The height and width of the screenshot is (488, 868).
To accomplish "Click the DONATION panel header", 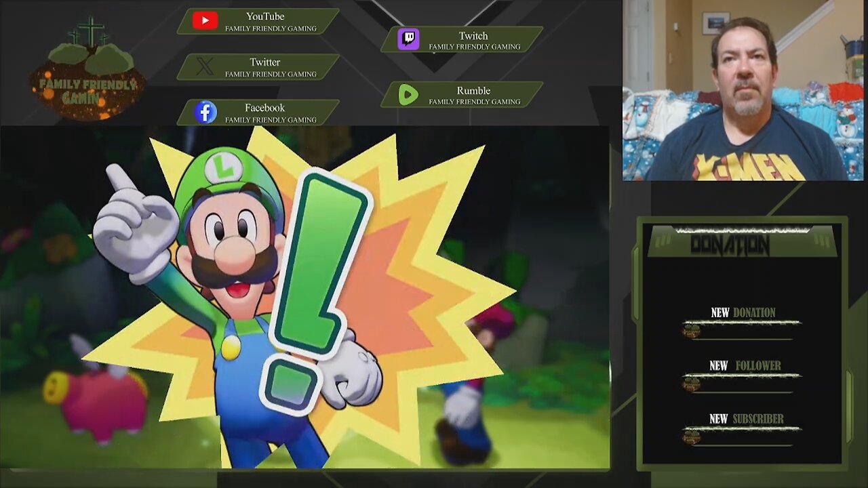I will click(742, 243).
